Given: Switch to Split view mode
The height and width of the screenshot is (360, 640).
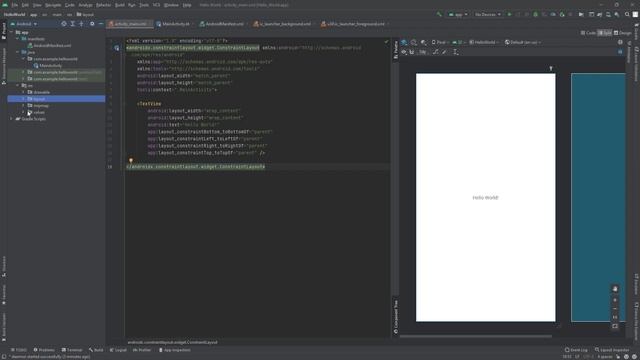Looking at the screenshot, I should coord(604,33).
